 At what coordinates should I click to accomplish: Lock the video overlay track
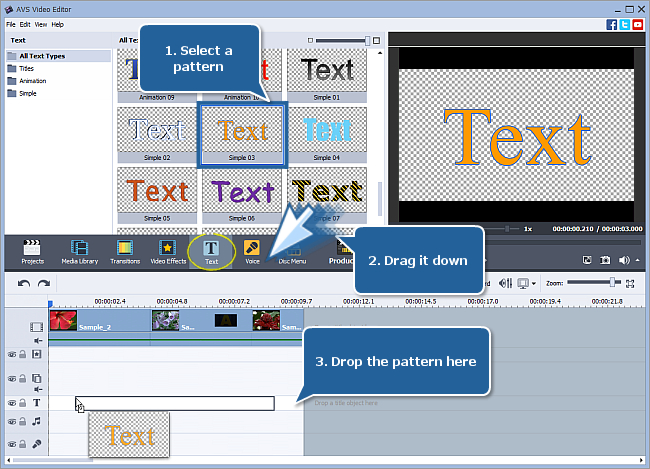click(x=23, y=378)
